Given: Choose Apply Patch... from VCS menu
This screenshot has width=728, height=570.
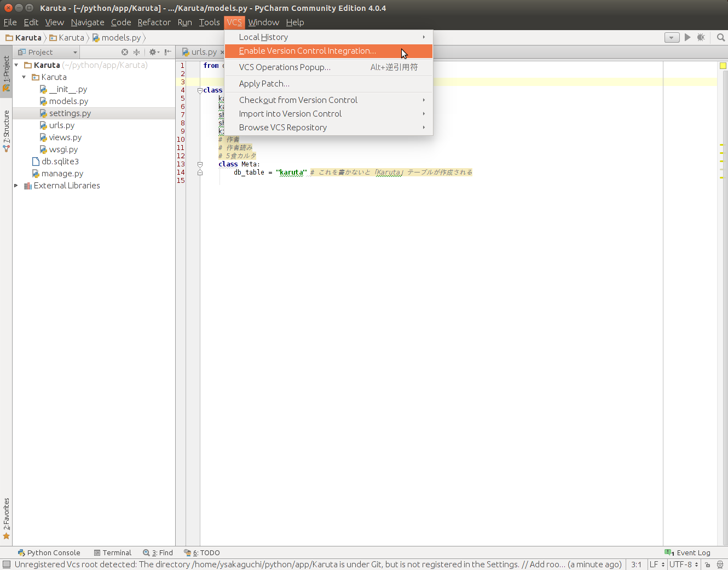Looking at the screenshot, I should click(328, 84).
